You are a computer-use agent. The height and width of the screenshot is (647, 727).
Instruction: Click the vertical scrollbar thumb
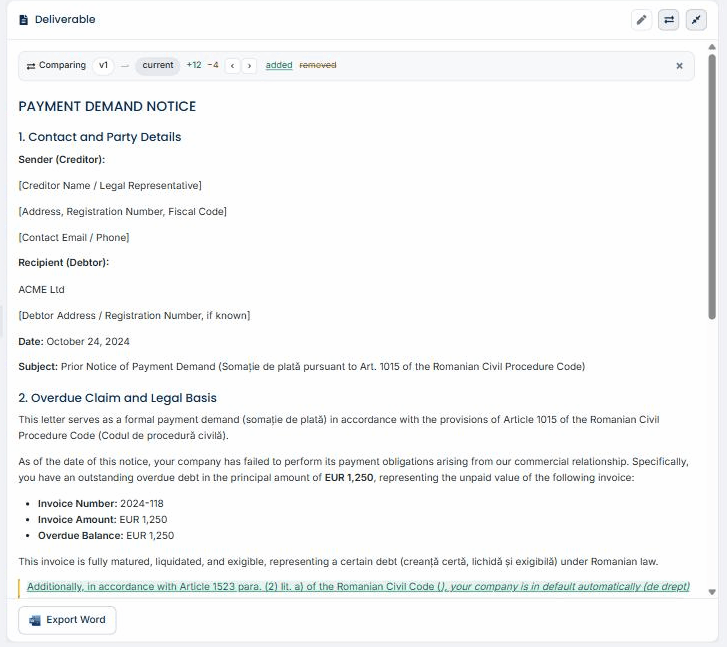(x=712, y=186)
